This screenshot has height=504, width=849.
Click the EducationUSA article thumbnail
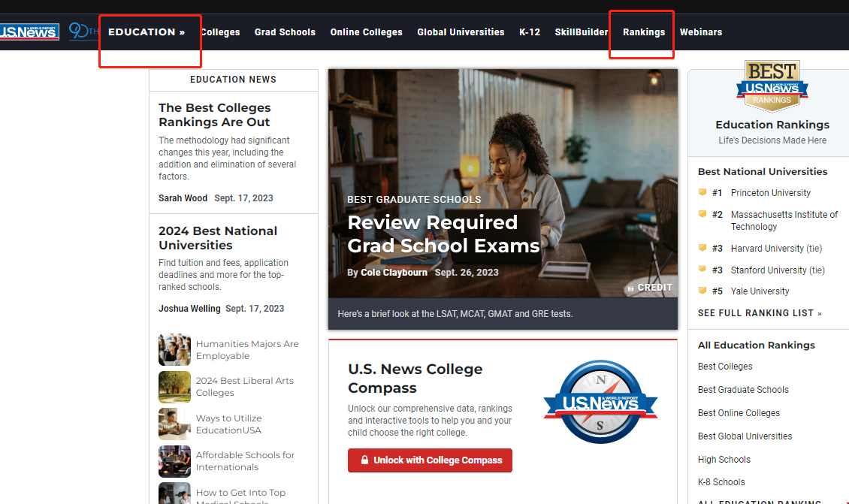click(174, 424)
